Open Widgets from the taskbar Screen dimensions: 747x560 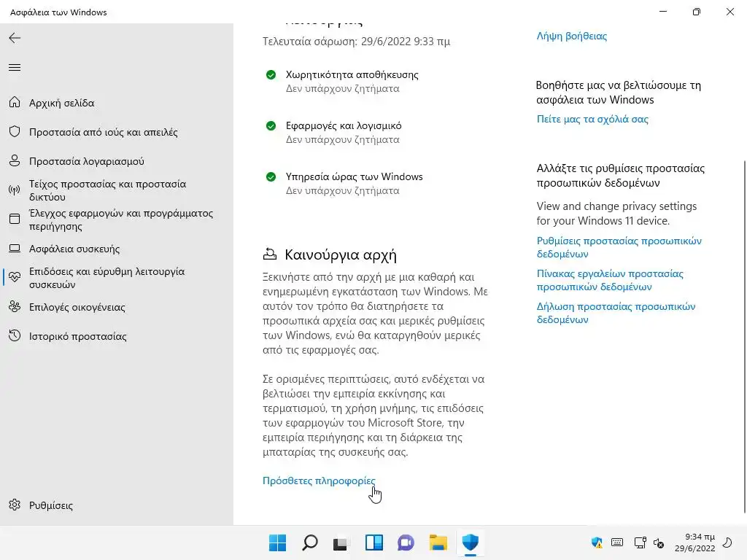click(x=374, y=542)
